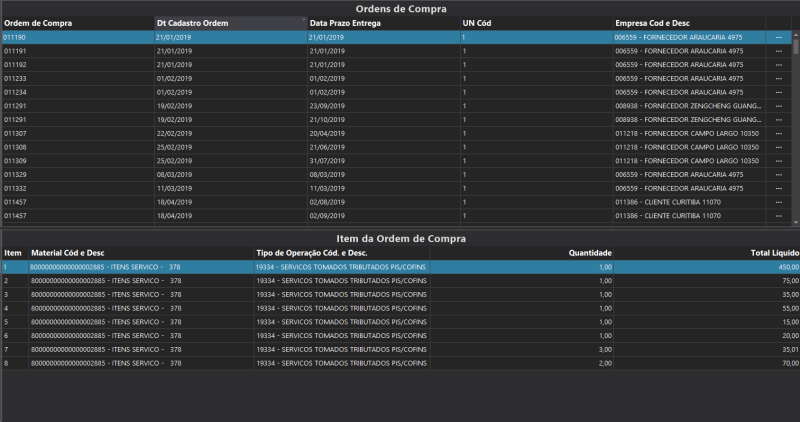The height and width of the screenshot is (422, 800).
Task: Click the Total Líquido cell 70,00
Action: pos(707,364)
